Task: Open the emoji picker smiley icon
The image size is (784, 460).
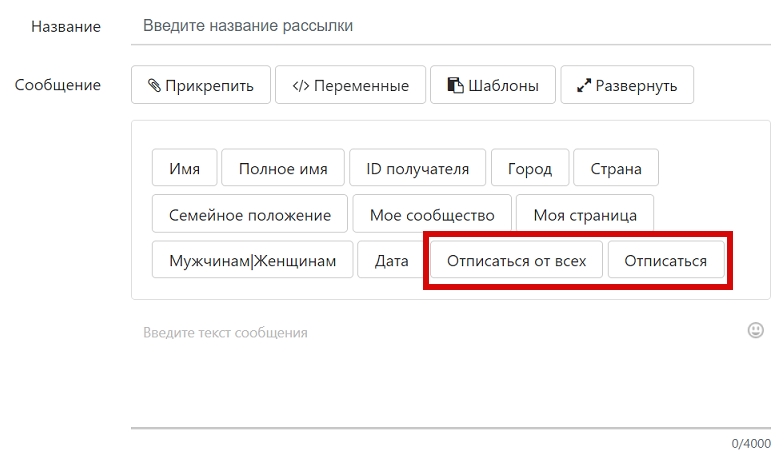Action: [x=755, y=330]
